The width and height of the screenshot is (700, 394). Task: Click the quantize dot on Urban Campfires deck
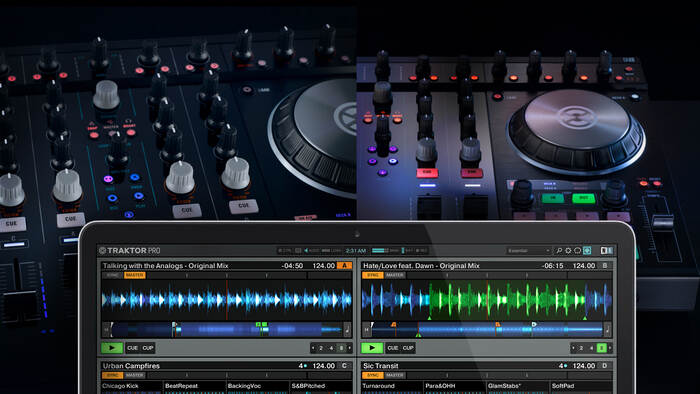[x=305, y=366]
